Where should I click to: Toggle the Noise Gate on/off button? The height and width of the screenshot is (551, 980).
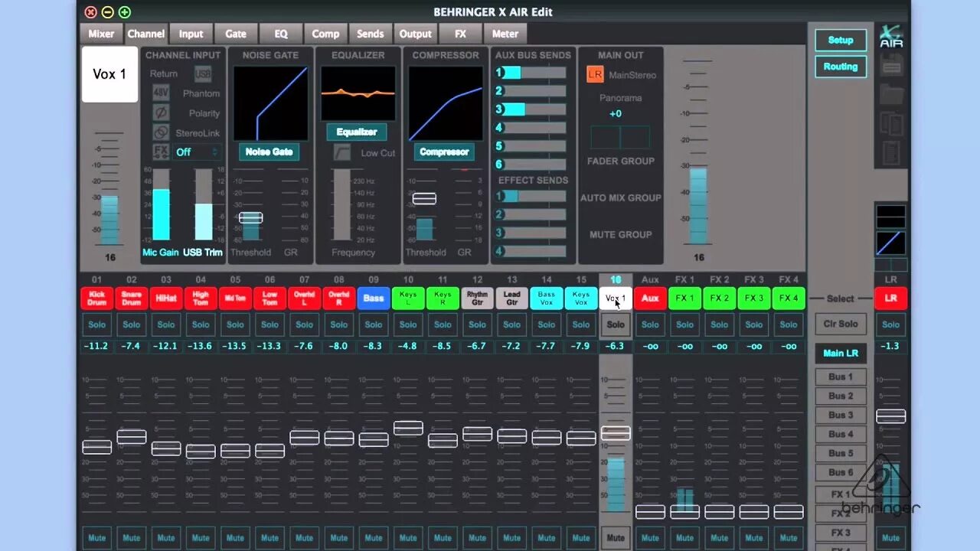[269, 152]
